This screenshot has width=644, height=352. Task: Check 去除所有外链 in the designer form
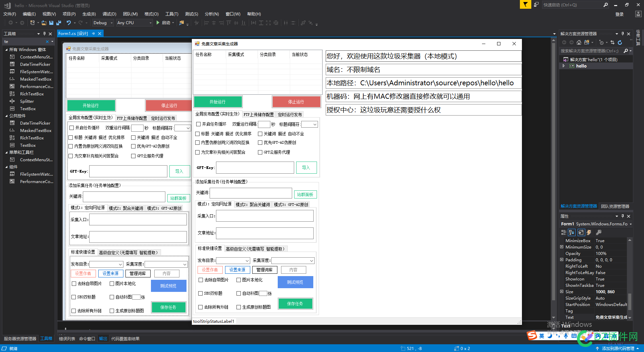coord(73,311)
